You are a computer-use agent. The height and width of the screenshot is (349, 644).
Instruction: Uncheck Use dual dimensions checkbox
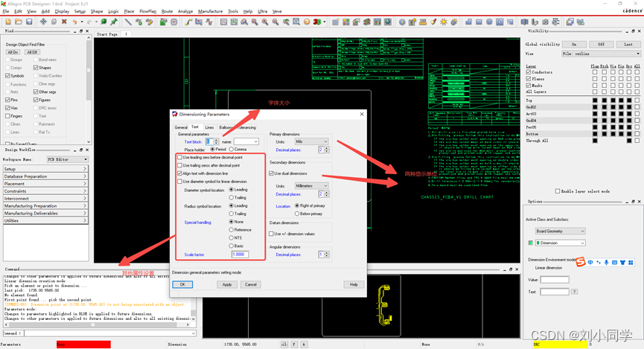[272, 173]
